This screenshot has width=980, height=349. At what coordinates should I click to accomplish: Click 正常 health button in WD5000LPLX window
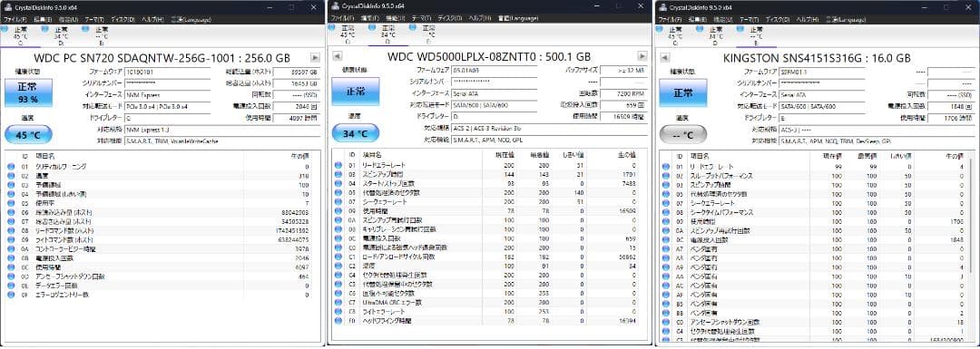[x=355, y=92]
